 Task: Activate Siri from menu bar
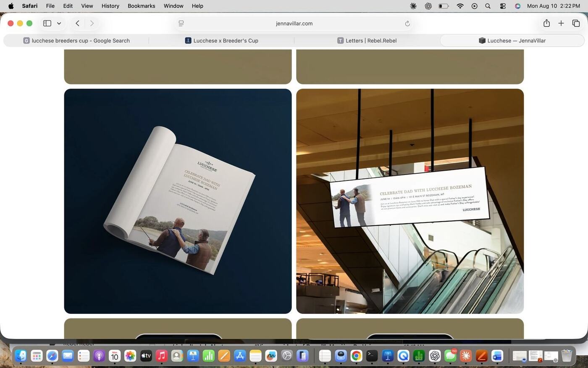517,6
